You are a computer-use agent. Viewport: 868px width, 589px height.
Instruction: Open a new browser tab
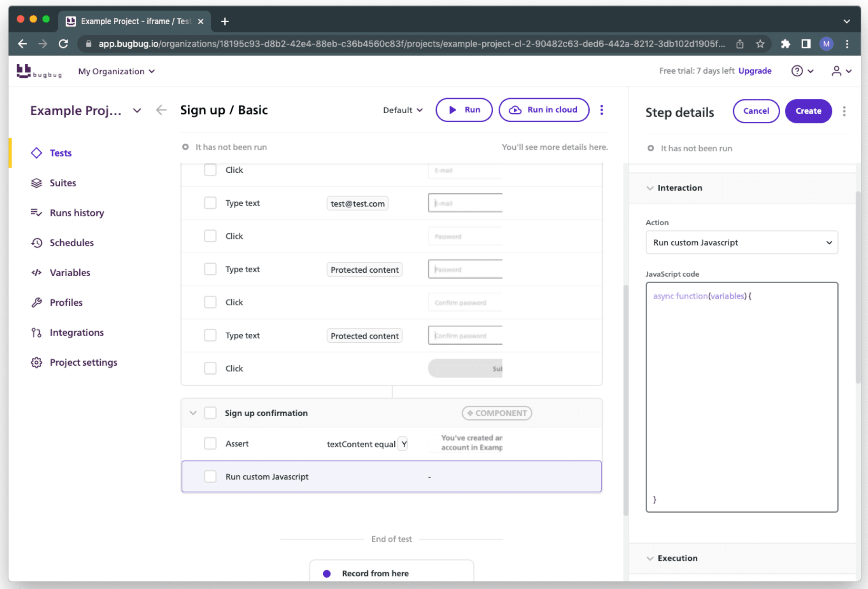click(225, 21)
